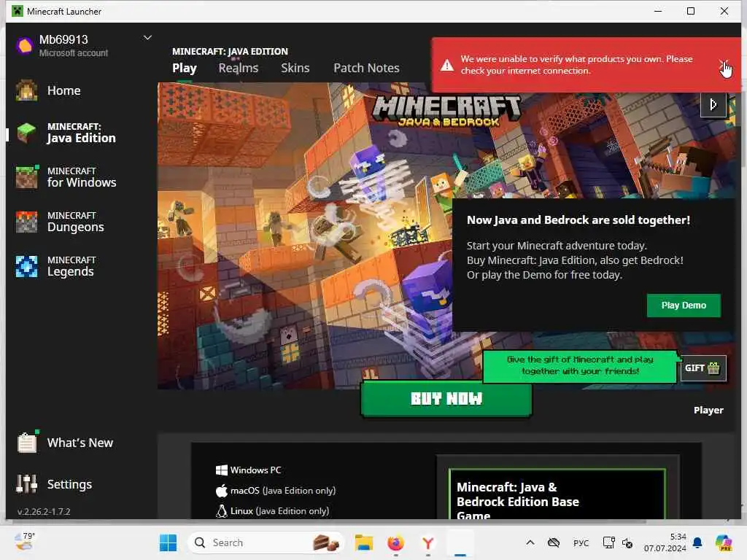Maximize the Minecraft Launcher window
747x560 pixels.
click(x=691, y=11)
